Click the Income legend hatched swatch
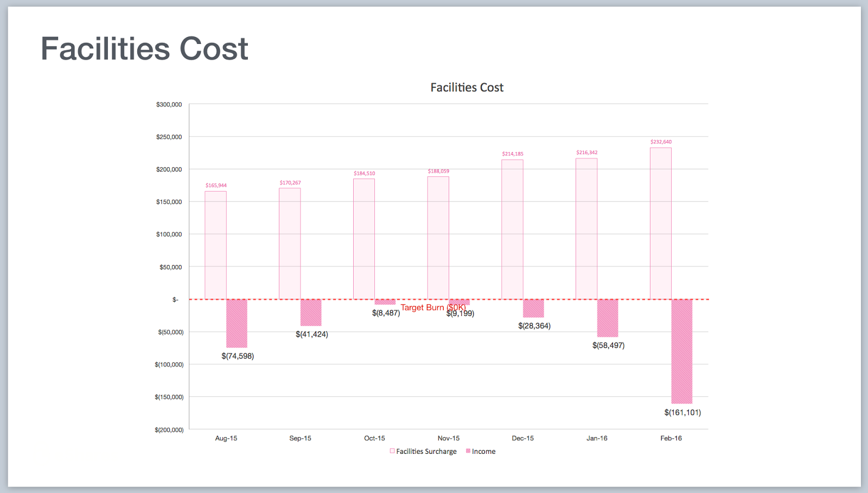Image resolution: width=868 pixels, height=493 pixels. 468,451
